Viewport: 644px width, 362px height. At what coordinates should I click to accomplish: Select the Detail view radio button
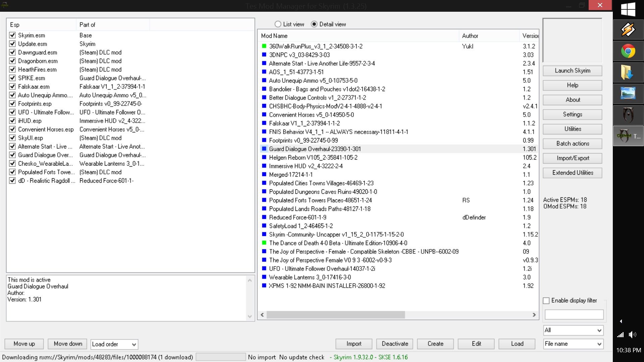(314, 24)
